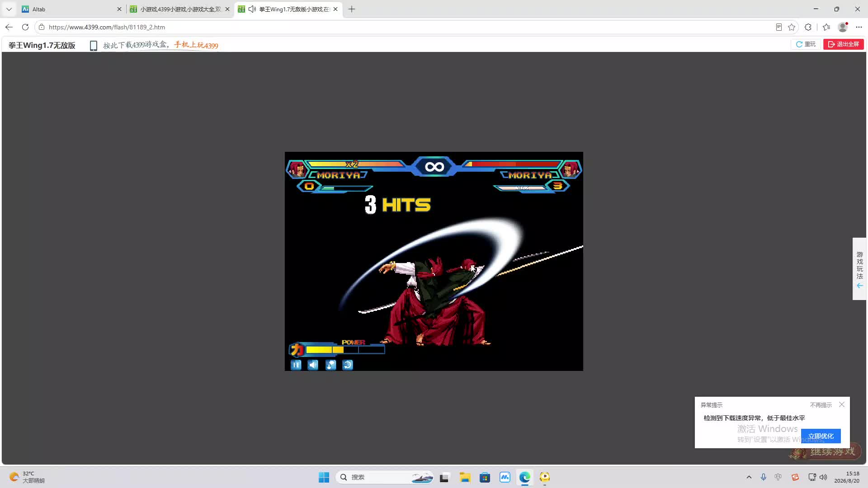Open the 手机上玩4399 download link
Screen dimensions: 868x488
(196, 45)
